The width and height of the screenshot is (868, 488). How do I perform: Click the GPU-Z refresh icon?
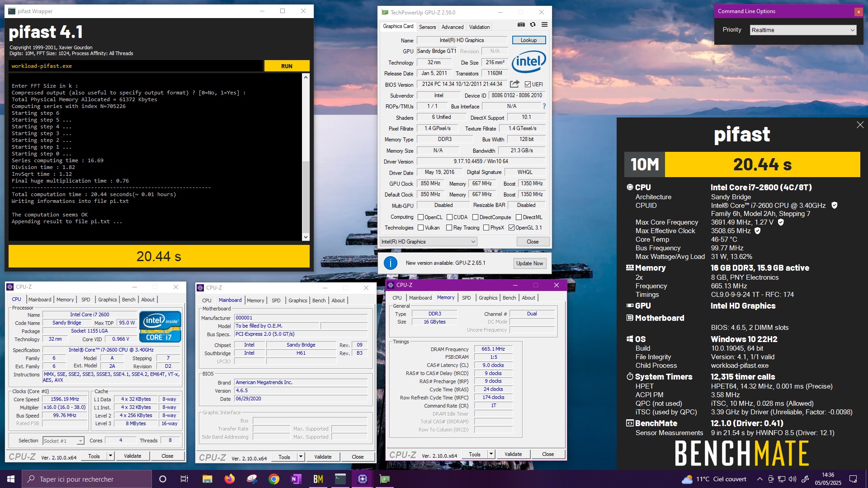(533, 25)
